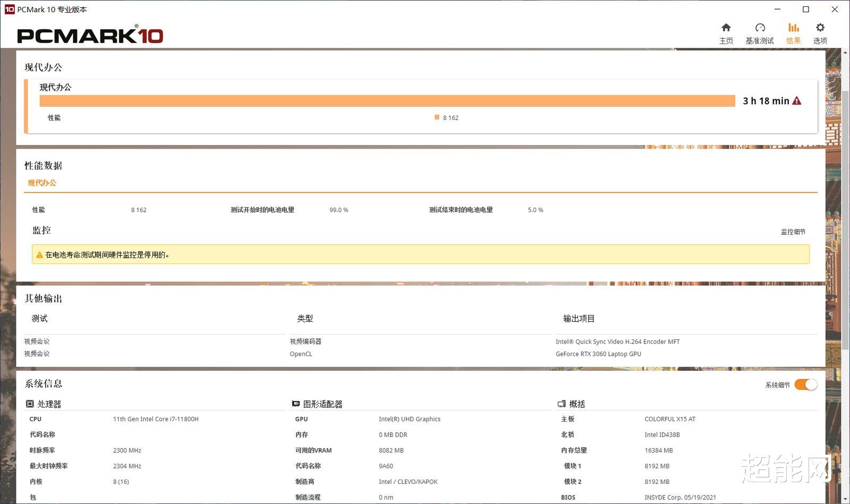This screenshot has width=850, height=504.
Task: Open 监控细节 monitoring details link
Action: point(793,232)
